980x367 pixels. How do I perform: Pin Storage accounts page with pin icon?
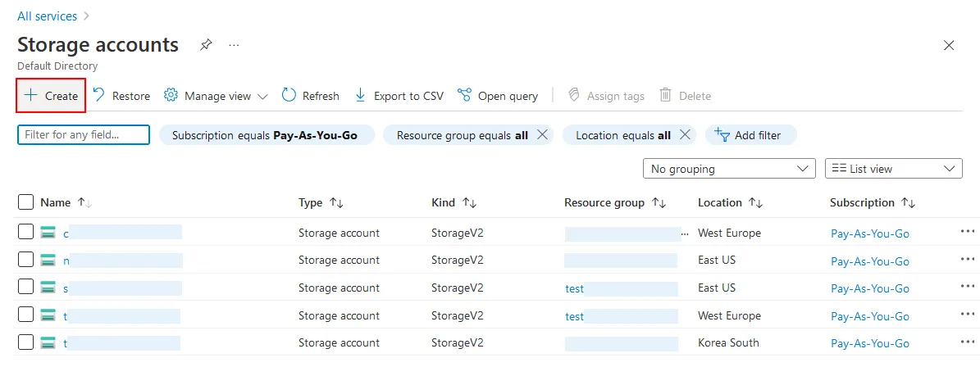(x=206, y=44)
